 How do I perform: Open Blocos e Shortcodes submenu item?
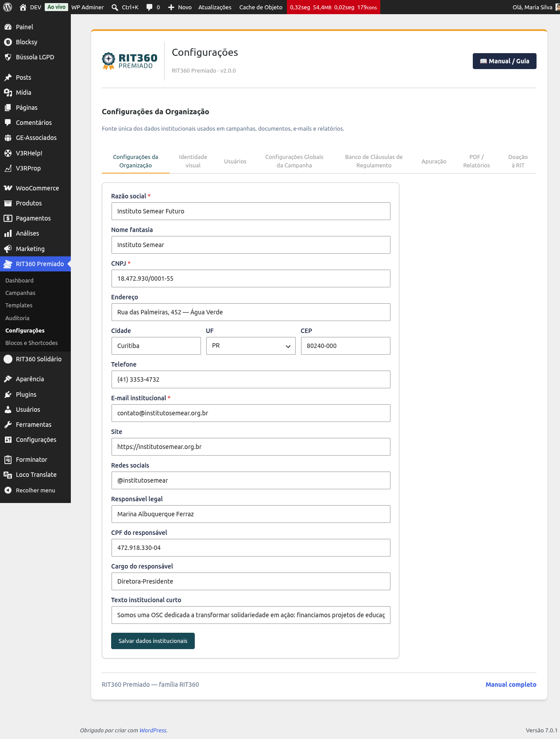pos(31,343)
